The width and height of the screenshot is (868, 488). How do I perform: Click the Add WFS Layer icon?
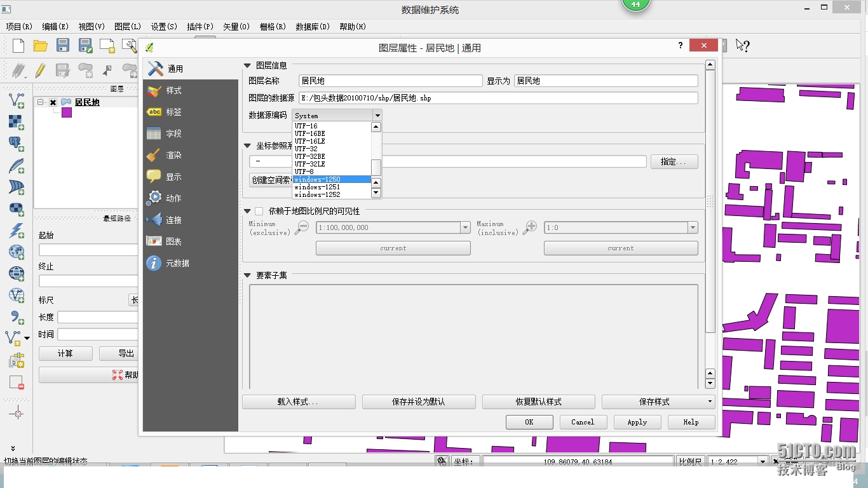(x=17, y=295)
